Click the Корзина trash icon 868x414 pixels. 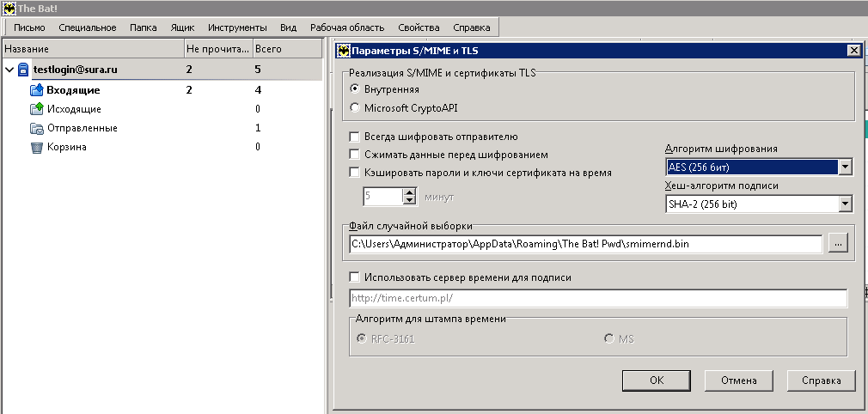pos(36,147)
